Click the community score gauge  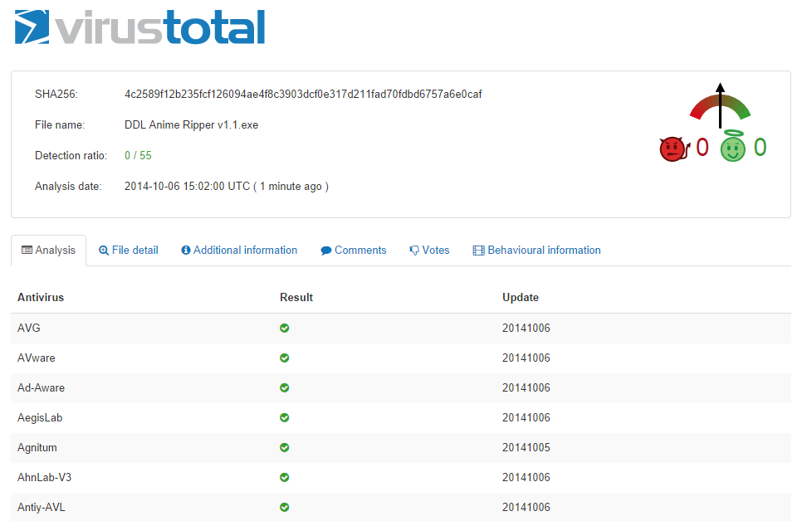720,106
